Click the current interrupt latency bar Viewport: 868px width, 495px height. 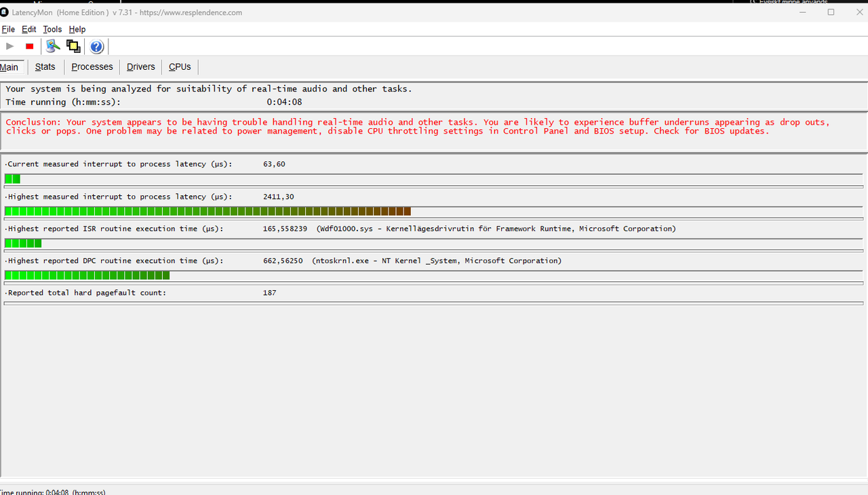click(x=433, y=179)
